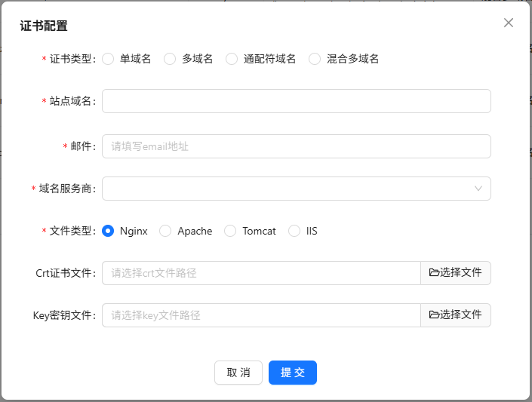
Task: Submit the form with 提交 button
Action: 293,373
